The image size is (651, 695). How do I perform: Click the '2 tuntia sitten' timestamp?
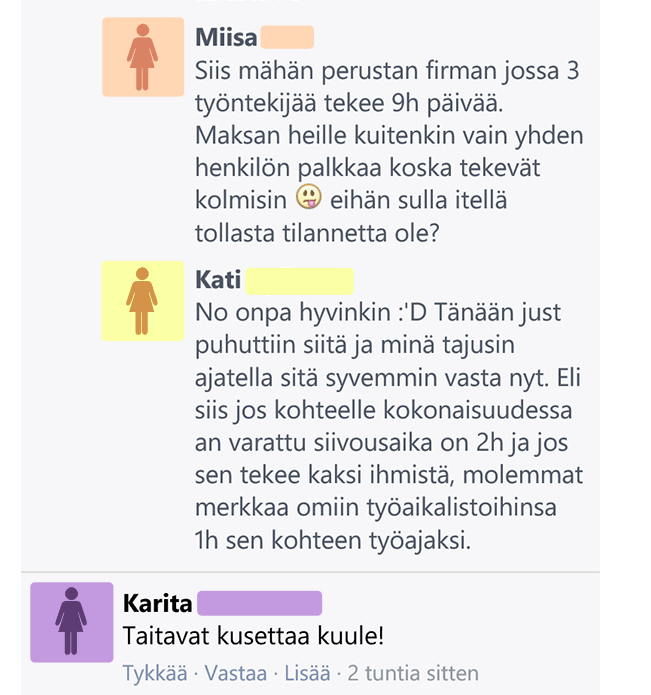tap(413, 673)
